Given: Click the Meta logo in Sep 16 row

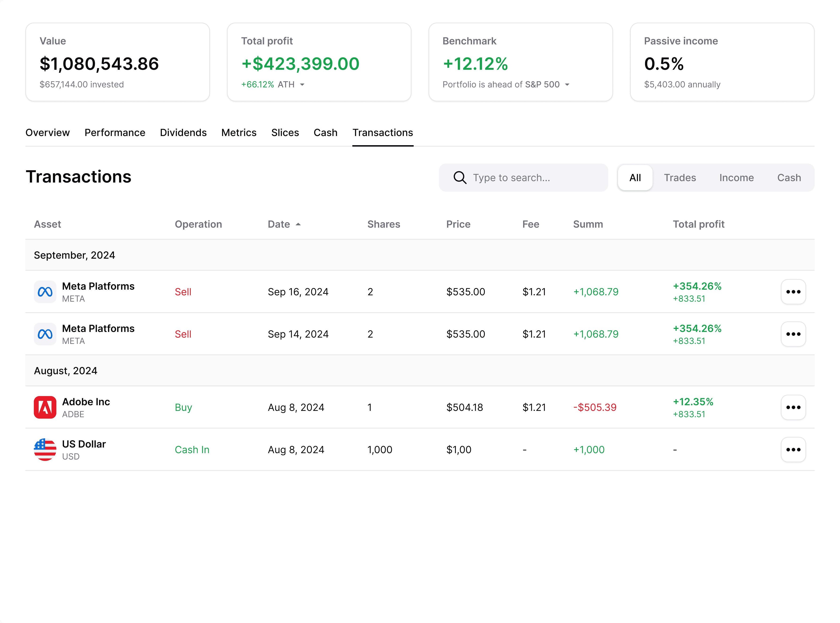Looking at the screenshot, I should click(x=45, y=292).
